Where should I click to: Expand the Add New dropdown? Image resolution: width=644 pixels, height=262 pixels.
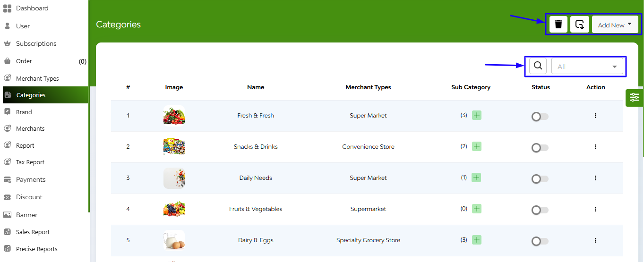(x=615, y=25)
